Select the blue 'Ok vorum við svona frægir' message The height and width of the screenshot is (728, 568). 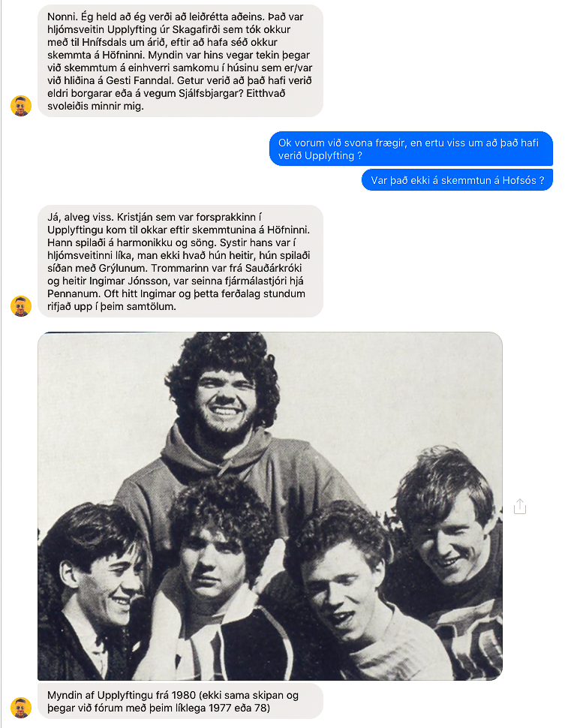click(x=411, y=149)
